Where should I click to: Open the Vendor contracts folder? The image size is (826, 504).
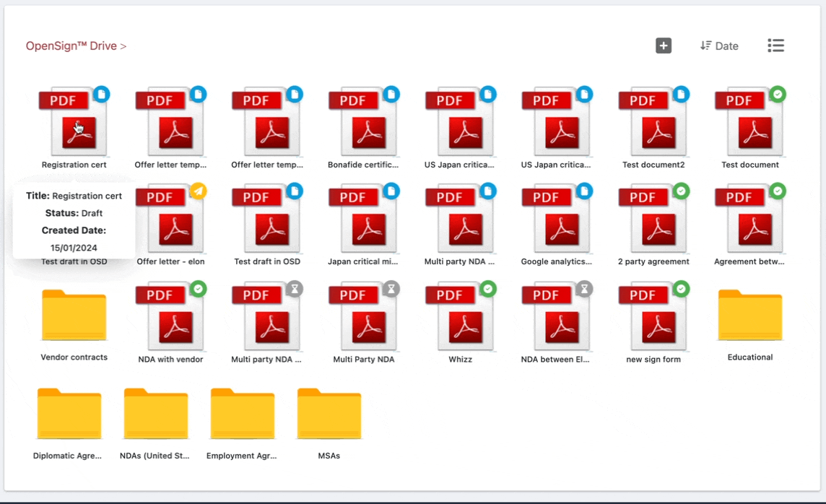tap(74, 315)
